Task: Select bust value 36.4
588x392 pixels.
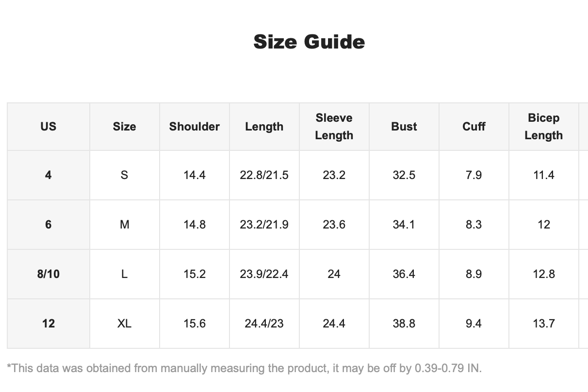Action: click(x=404, y=274)
